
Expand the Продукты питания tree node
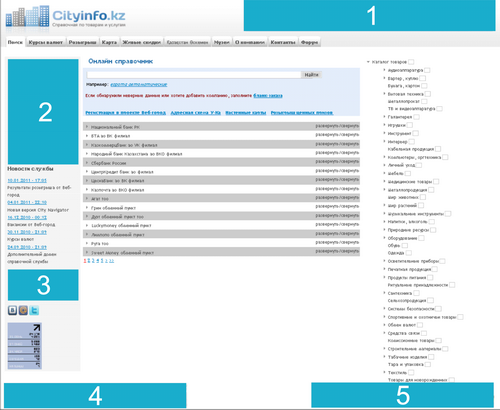tap(384, 277)
